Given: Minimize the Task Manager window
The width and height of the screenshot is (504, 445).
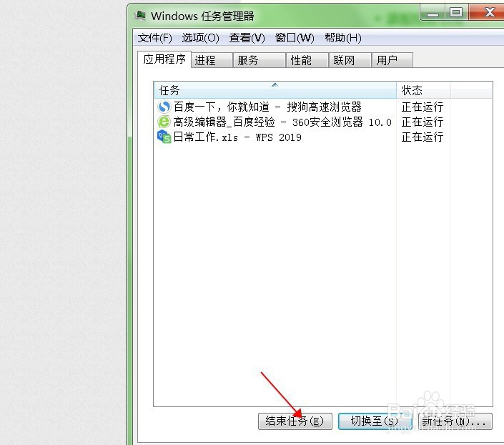Looking at the screenshot, I should 433,13.
